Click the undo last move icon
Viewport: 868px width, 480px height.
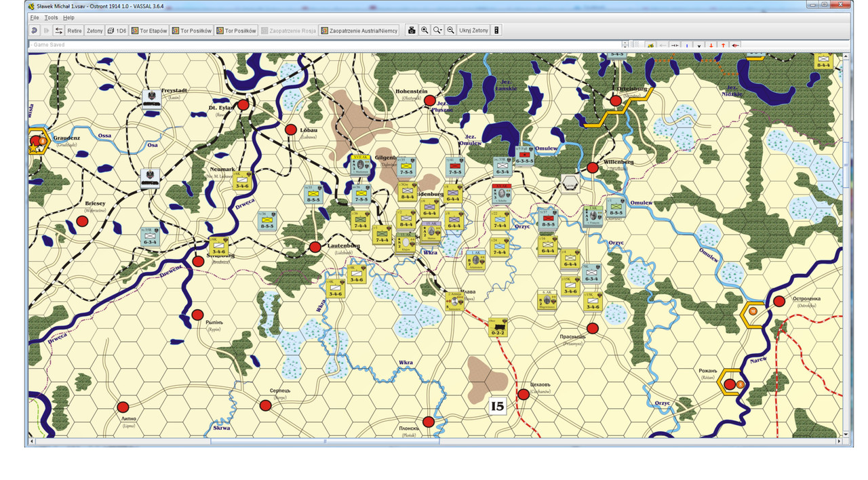pyautogui.click(x=34, y=31)
